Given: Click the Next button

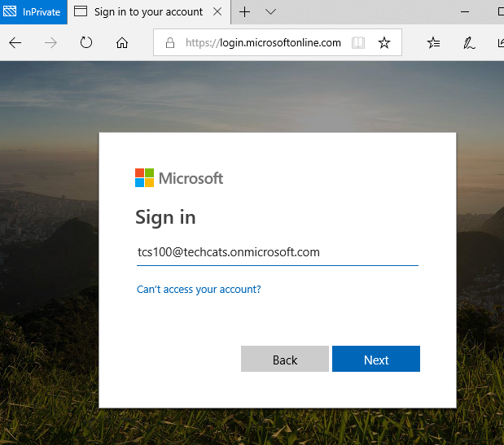Looking at the screenshot, I should point(376,359).
